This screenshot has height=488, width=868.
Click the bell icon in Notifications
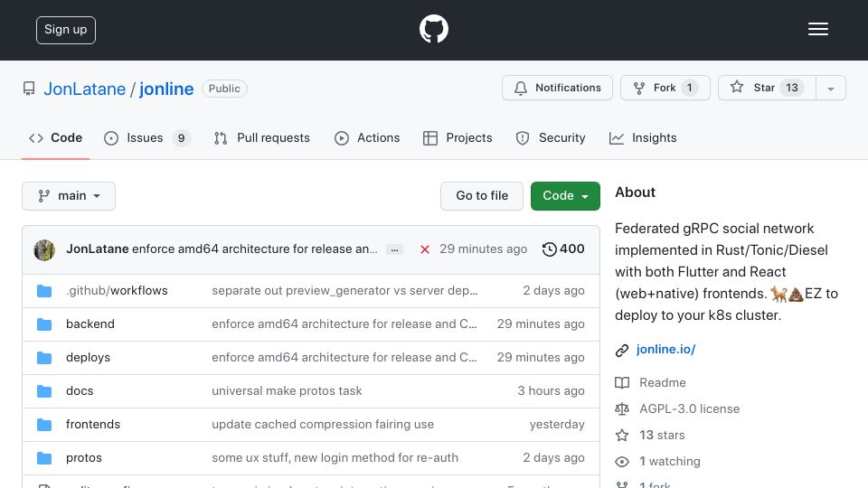(x=521, y=88)
